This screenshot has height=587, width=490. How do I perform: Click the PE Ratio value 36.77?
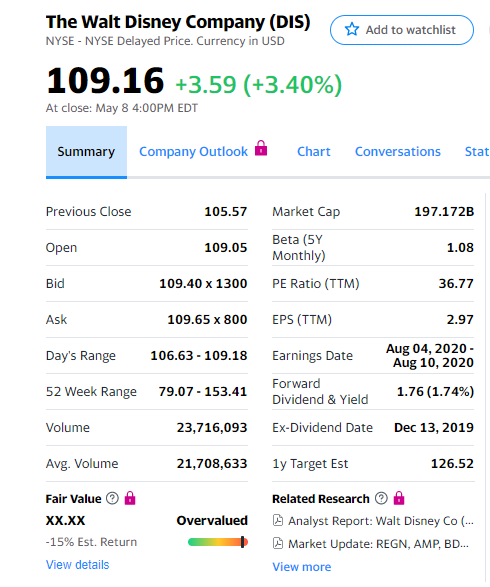[x=456, y=283]
